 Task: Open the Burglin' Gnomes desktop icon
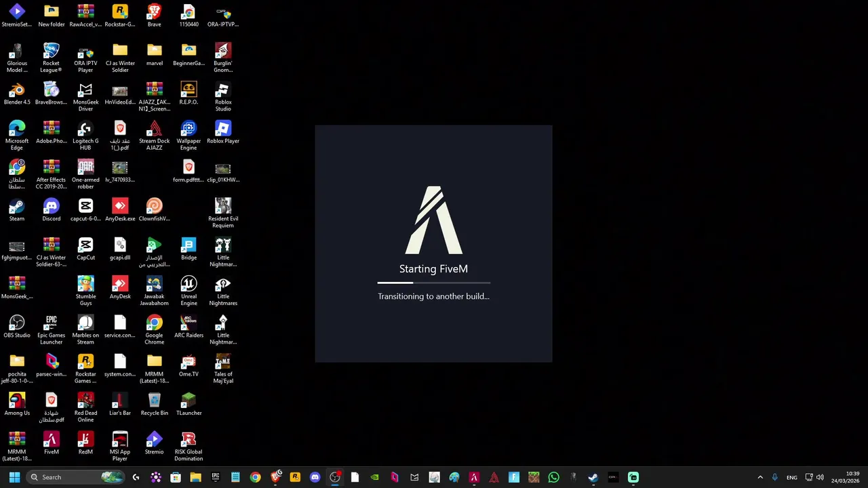(x=223, y=58)
